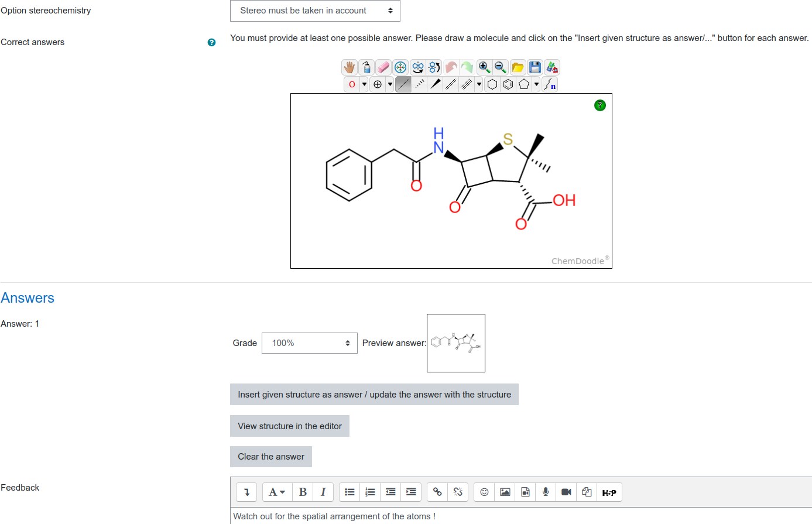Select the carbon chain tool
Image resolution: width=812 pixels, height=524 pixels.
pyautogui.click(x=550, y=84)
